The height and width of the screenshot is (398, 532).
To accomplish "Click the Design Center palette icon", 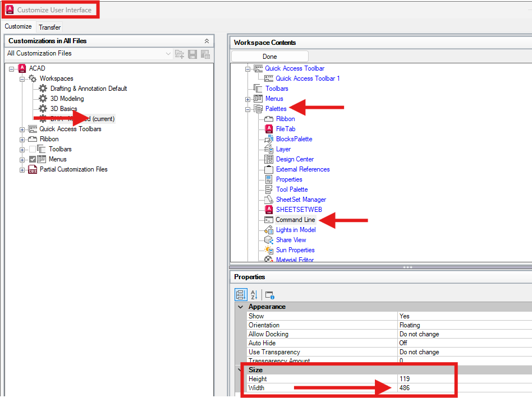I will [269, 159].
